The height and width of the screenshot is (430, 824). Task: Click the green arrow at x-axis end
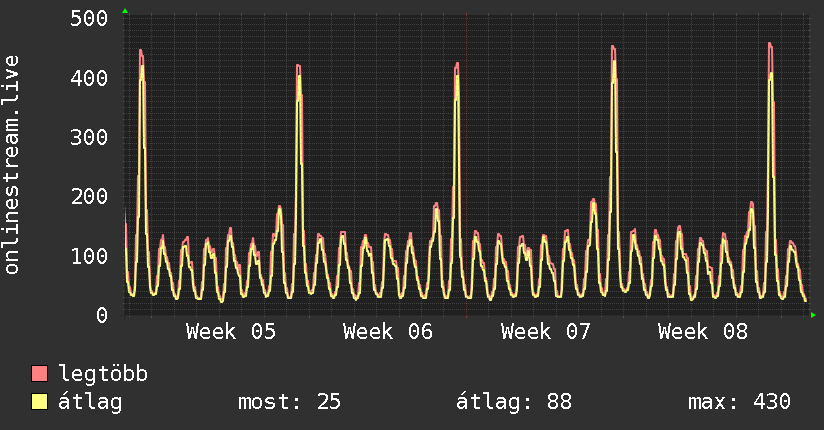point(813,315)
